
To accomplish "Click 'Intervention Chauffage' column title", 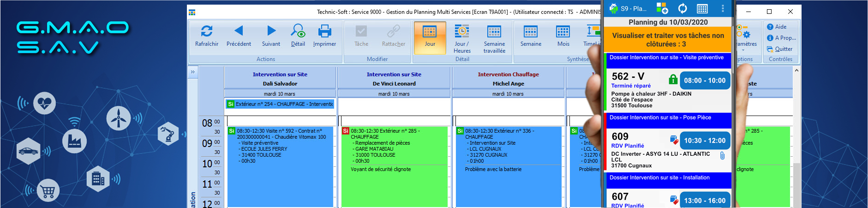I will click(508, 74).
